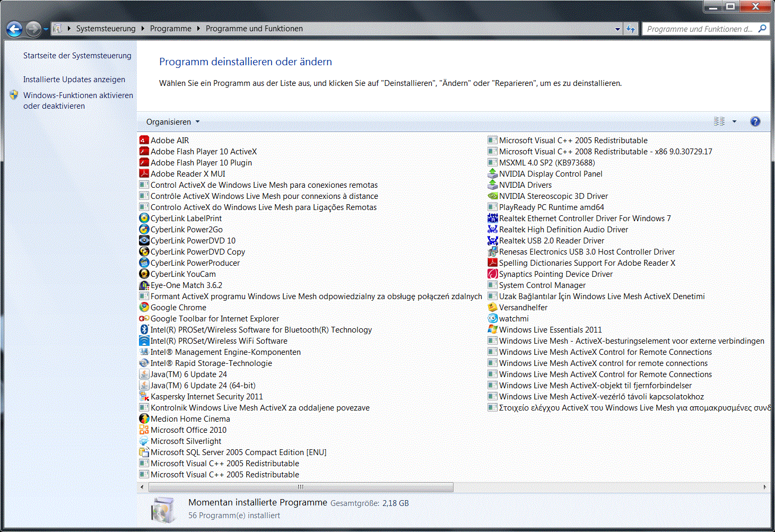The image size is (775, 532).
Task: Click the Windows Live Essentials 2011 icon
Action: click(492, 329)
